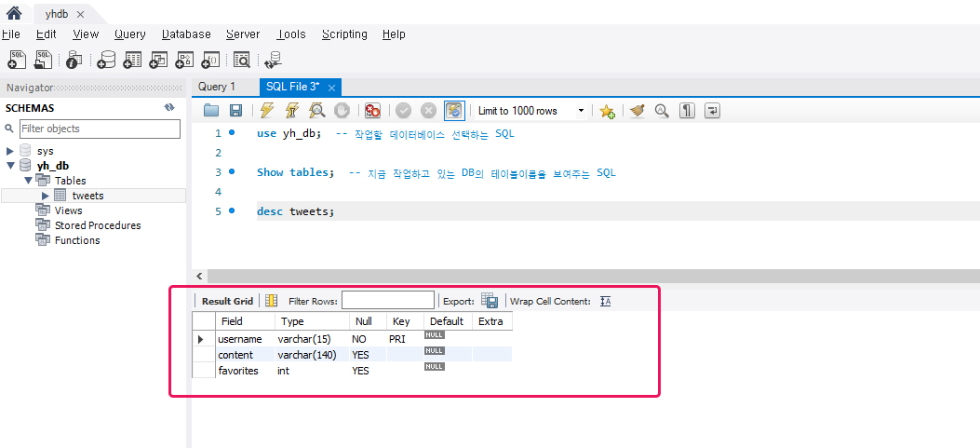Refresh the SCHEMAS list
This screenshot has width=980, height=448.
pos(169,108)
